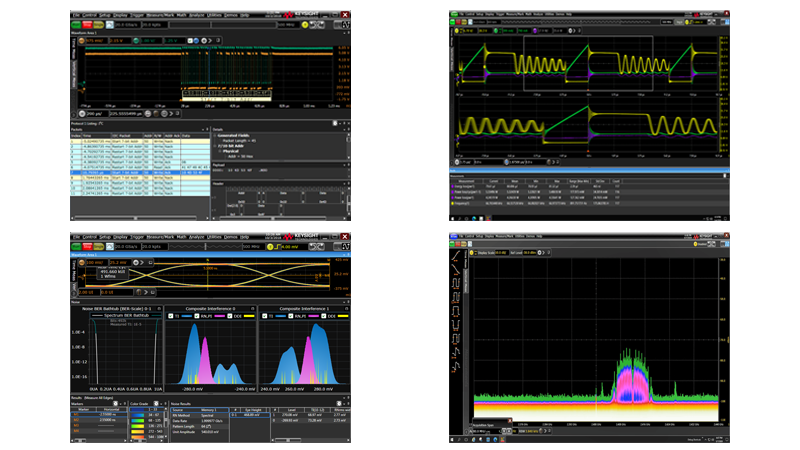Click the green Run button in protocol window
800x450 pixels.
pos(75,24)
